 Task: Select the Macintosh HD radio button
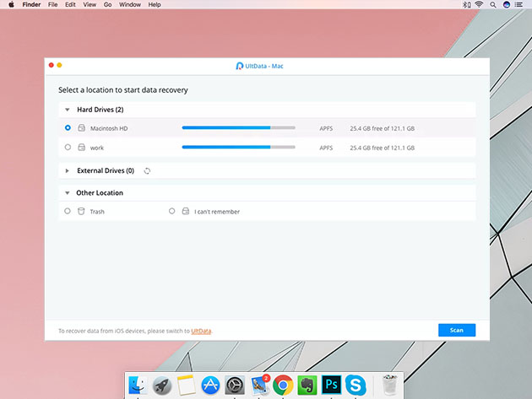pyautogui.click(x=68, y=128)
